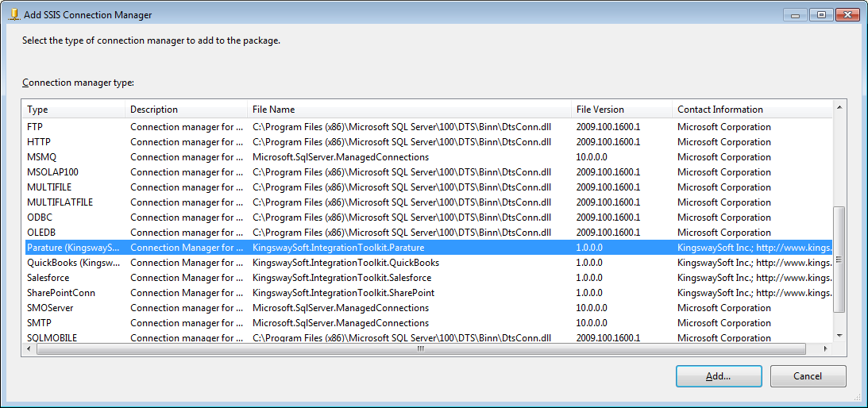Select the SMOServer connection type row
This screenshot has height=408, width=868.
[x=426, y=307]
